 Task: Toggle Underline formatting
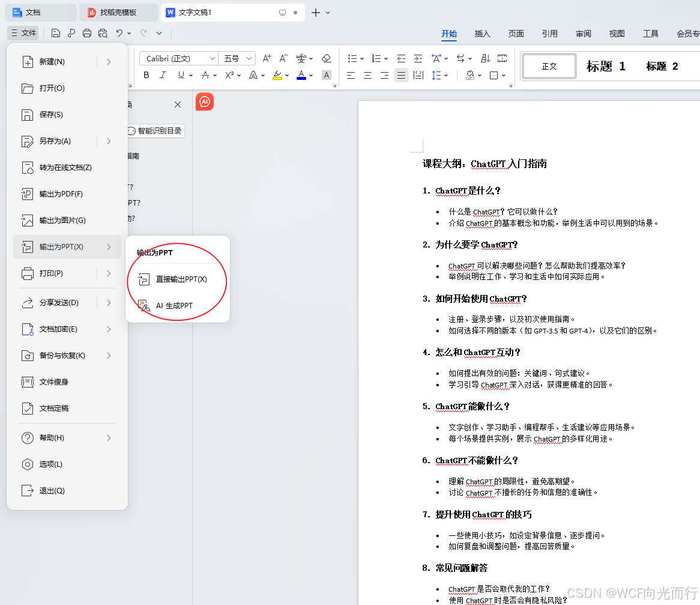click(181, 75)
